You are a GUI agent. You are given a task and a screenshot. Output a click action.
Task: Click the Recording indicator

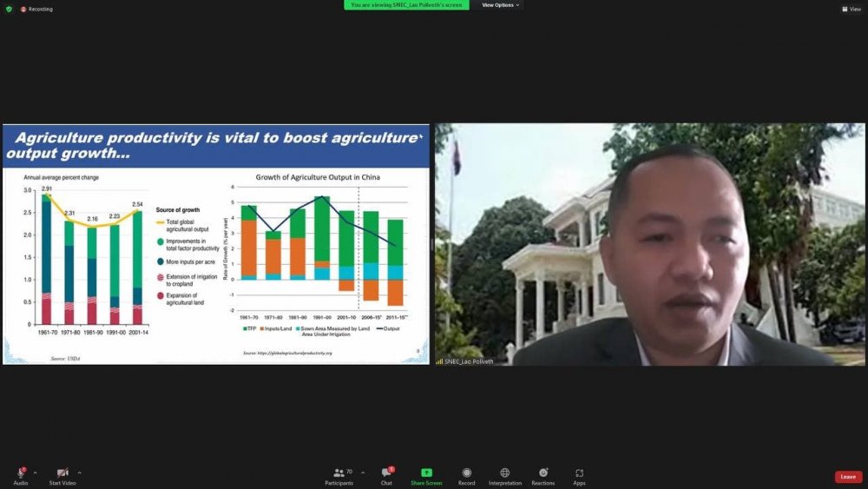[x=36, y=9]
